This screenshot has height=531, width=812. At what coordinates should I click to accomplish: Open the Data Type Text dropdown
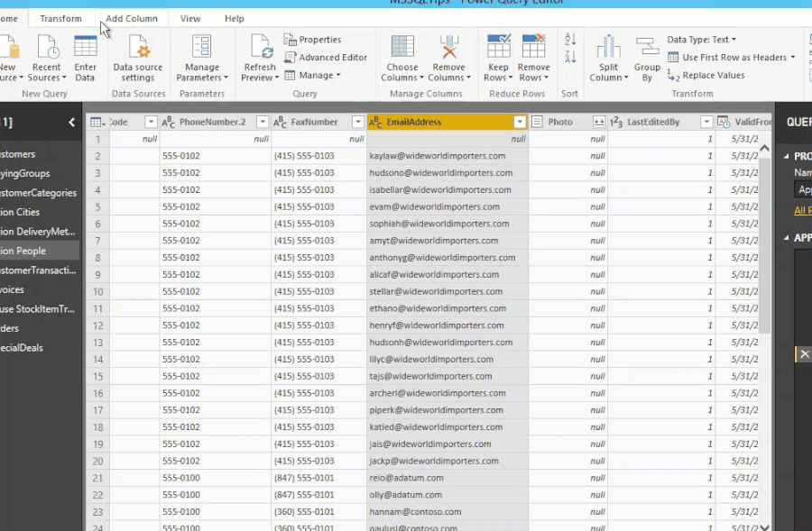(704, 39)
